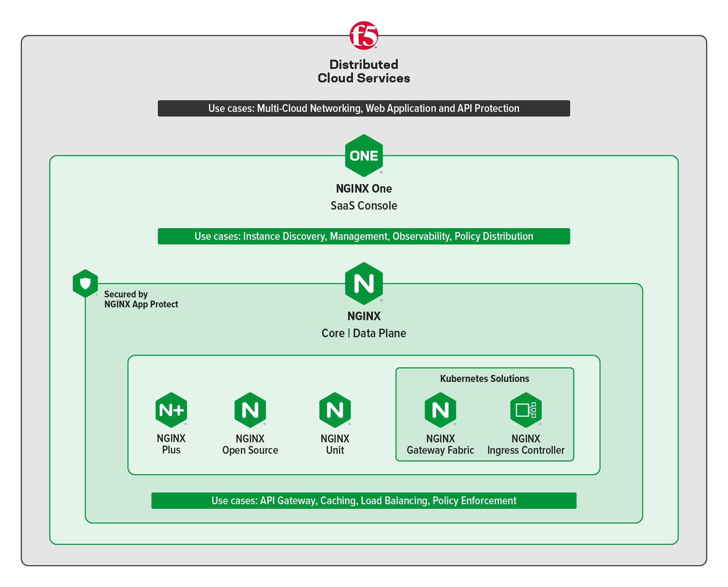The width and height of the screenshot is (728, 587).
Task: Click the Instance Discovery use cases bar
Action: pos(364,236)
